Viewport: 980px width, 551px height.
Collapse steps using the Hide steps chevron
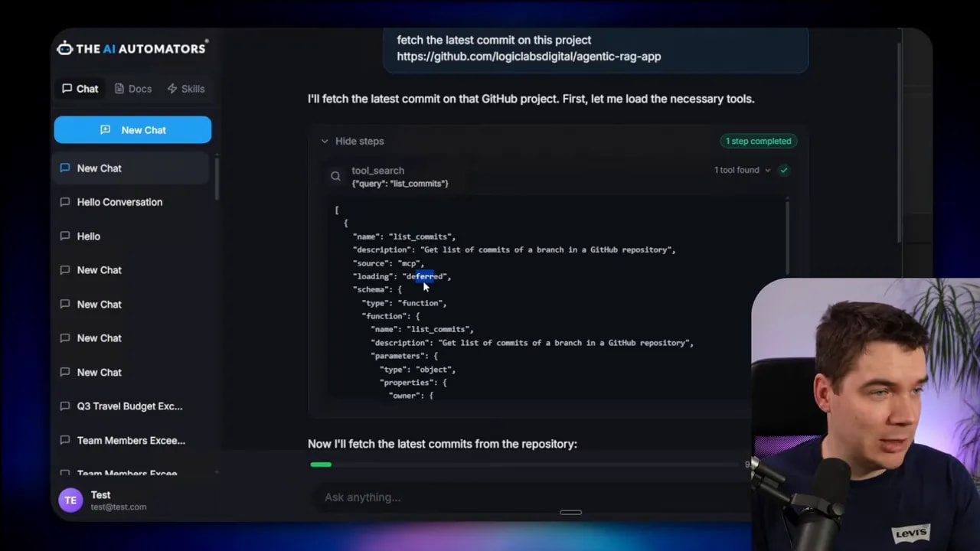[325, 142]
